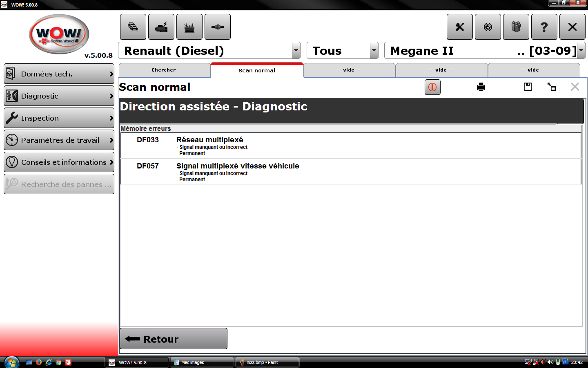The height and width of the screenshot is (368, 588).
Task: Expand the Données tech. menu arrow
Action: pos(111,74)
